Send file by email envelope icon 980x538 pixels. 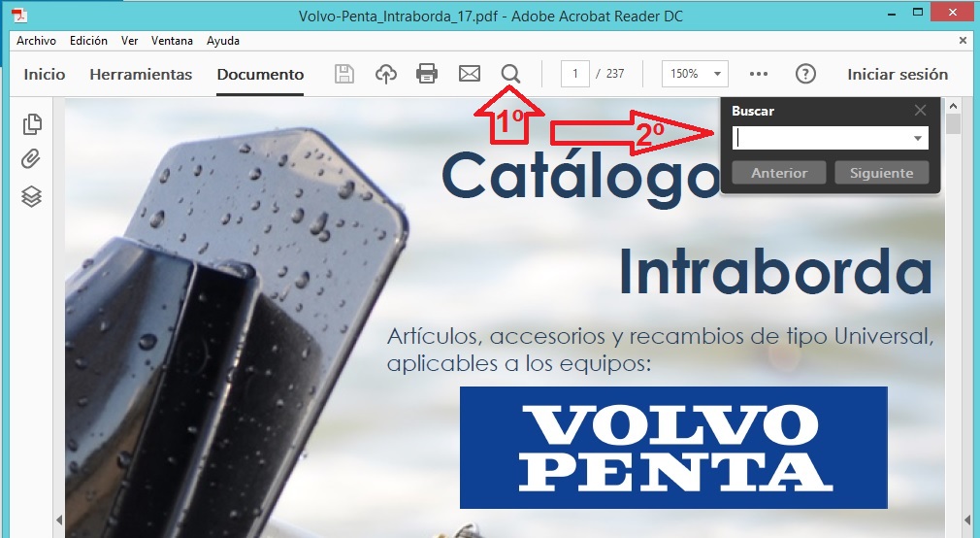click(x=470, y=74)
